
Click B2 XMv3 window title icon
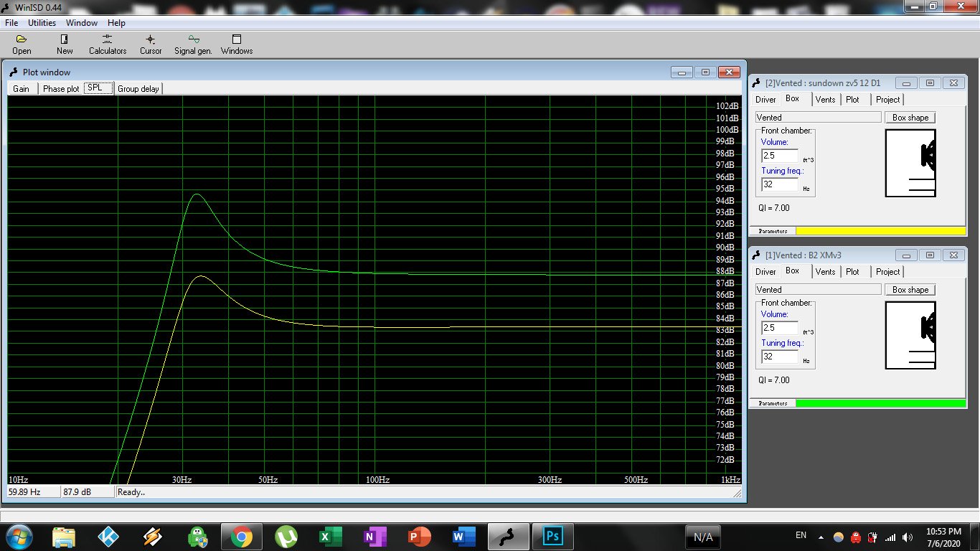pyautogui.click(x=757, y=255)
